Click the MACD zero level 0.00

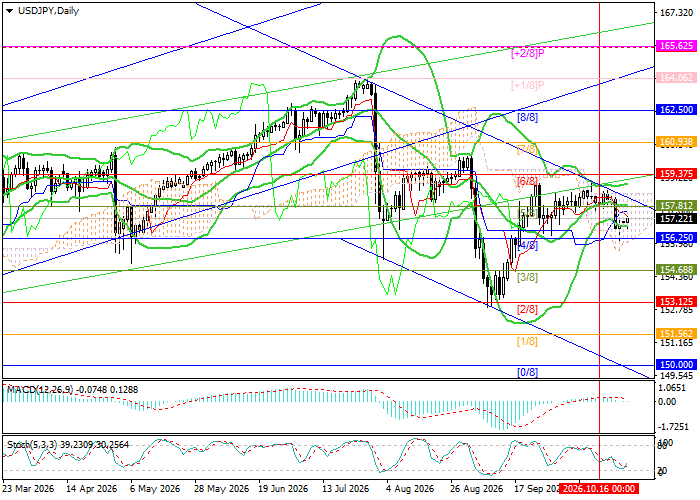click(667, 401)
